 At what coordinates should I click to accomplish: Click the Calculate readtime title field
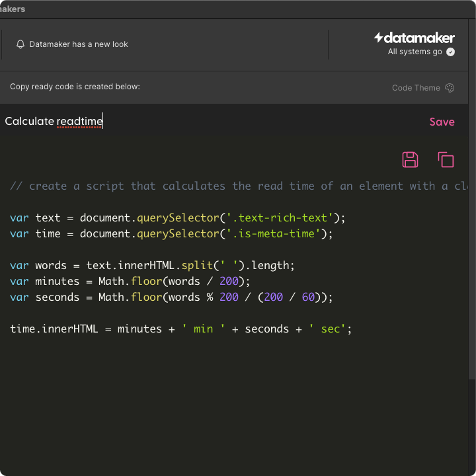pos(54,121)
